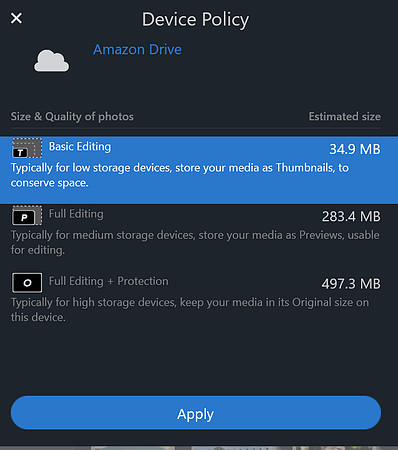Open the Amazon Drive link
The width and height of the screenshot is (398, 450).
click(x=137, y=50)
